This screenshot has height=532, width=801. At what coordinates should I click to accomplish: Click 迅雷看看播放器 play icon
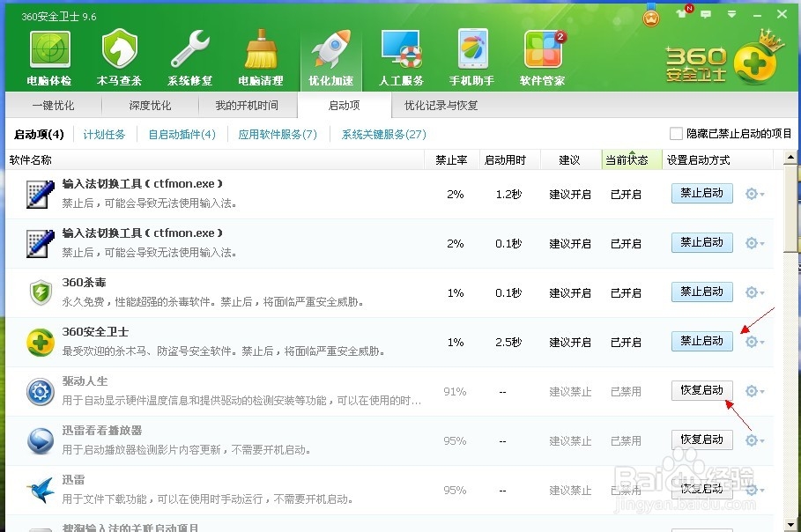(41, 440)
